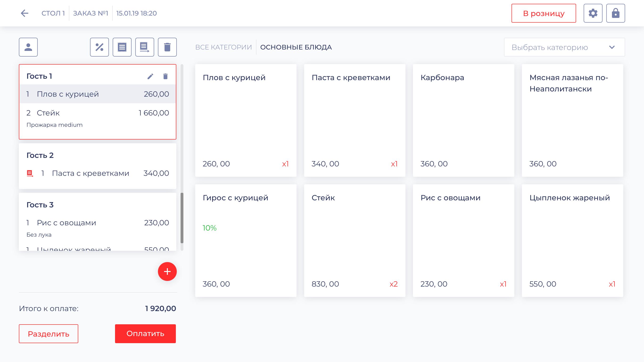The image size is (644, 362).
Task: Select the Гость 2 header
Action: point(40,155)
